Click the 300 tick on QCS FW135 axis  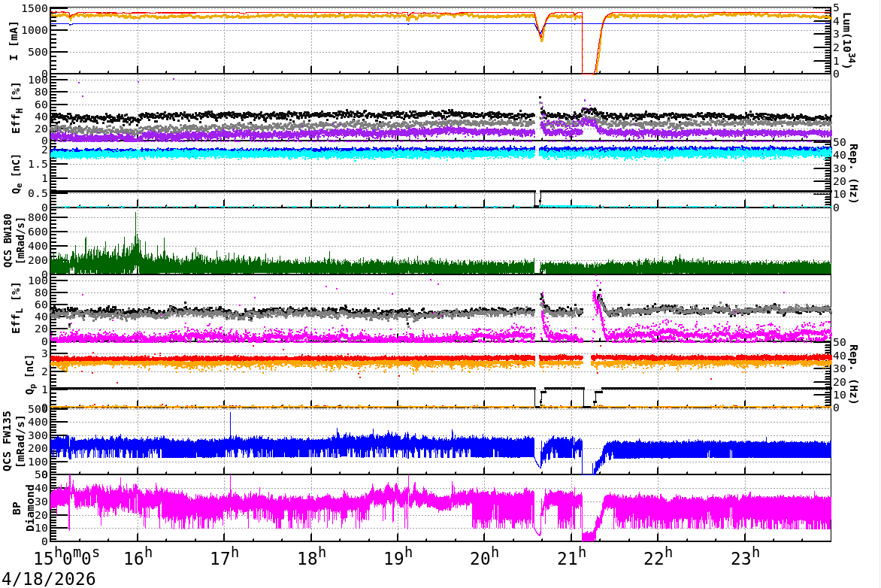pyautogui.click(x=39, y=435)
